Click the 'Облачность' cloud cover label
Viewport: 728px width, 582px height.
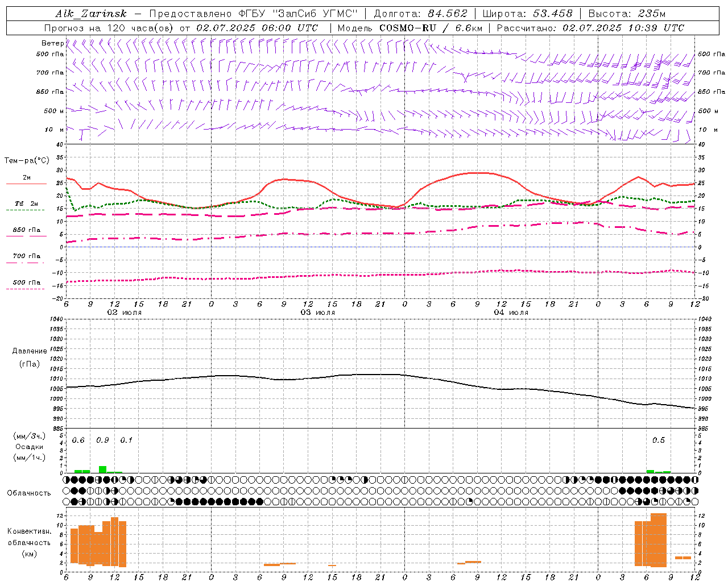point(29,493)
